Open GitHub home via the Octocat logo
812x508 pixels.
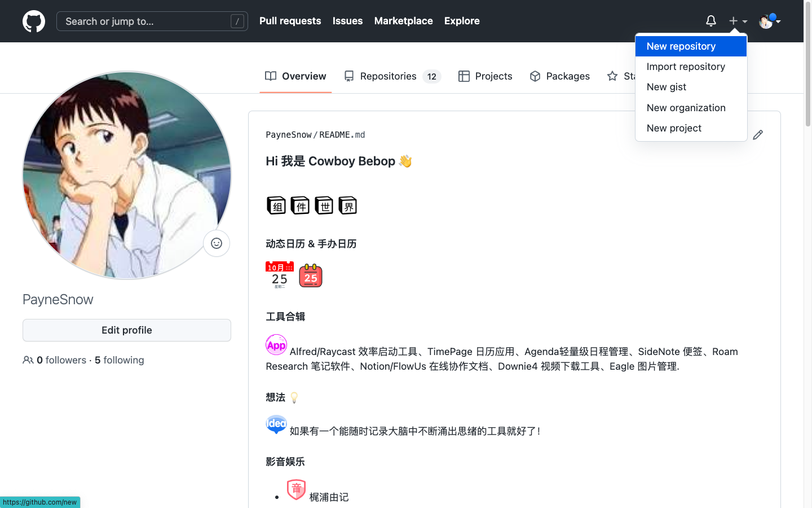pyautogui.click(x=33, y=21)
